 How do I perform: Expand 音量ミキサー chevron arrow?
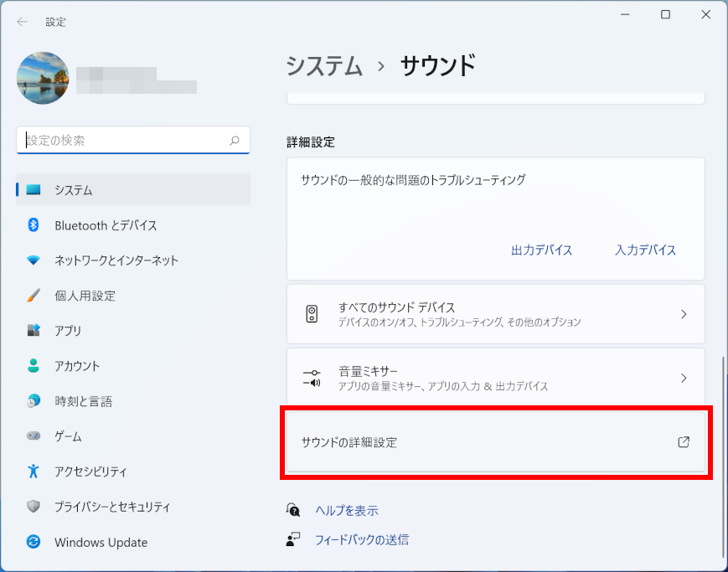click(x=683, y=378)
